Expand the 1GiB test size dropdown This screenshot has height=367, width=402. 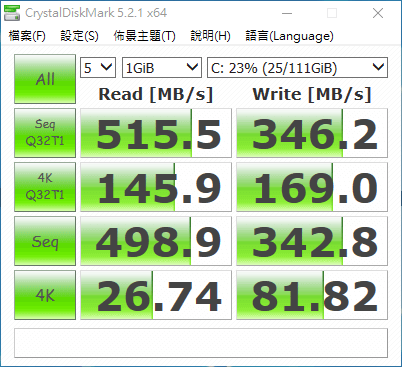[162, 68]
